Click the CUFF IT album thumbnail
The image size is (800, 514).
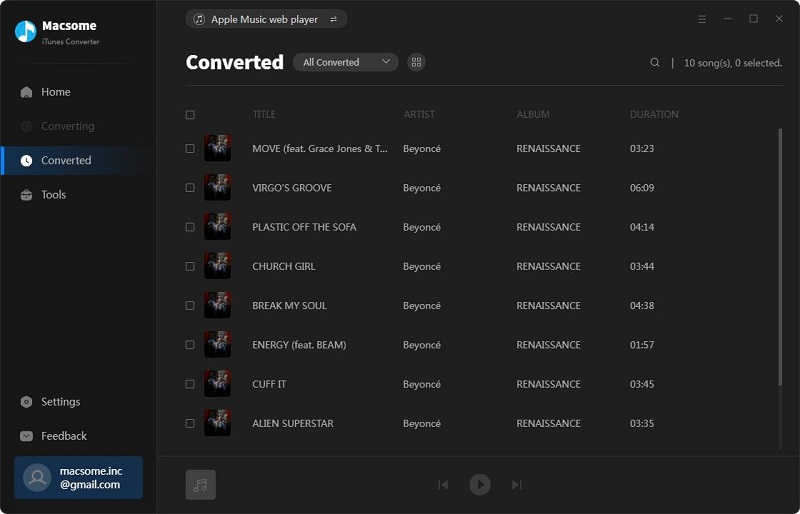(217, 384)
